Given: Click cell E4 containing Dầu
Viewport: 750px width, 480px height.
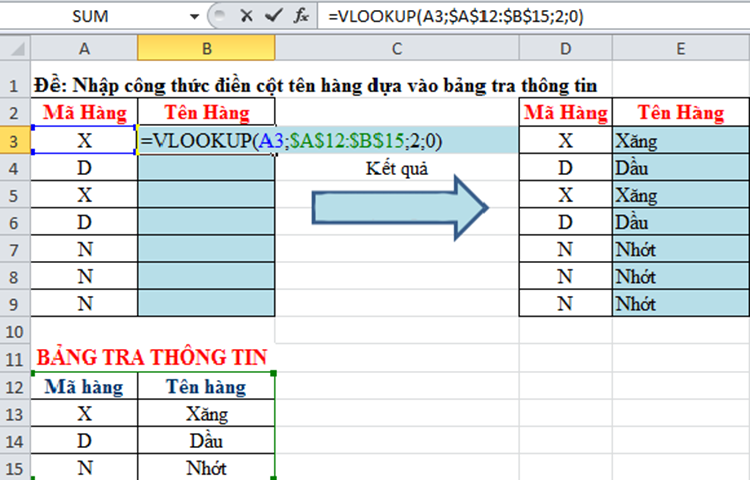Looking at the screenshot, I should click(x=681, y=168).
